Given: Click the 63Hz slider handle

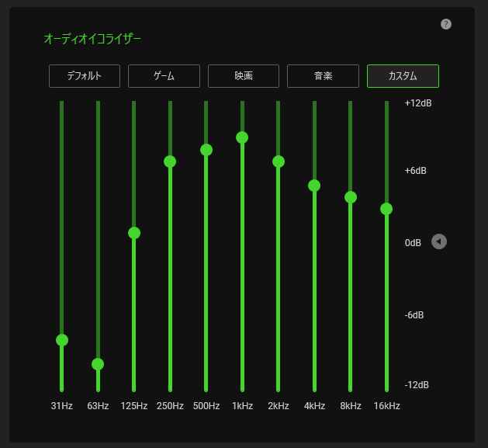Looking at the screenshot, I should 98,364.
